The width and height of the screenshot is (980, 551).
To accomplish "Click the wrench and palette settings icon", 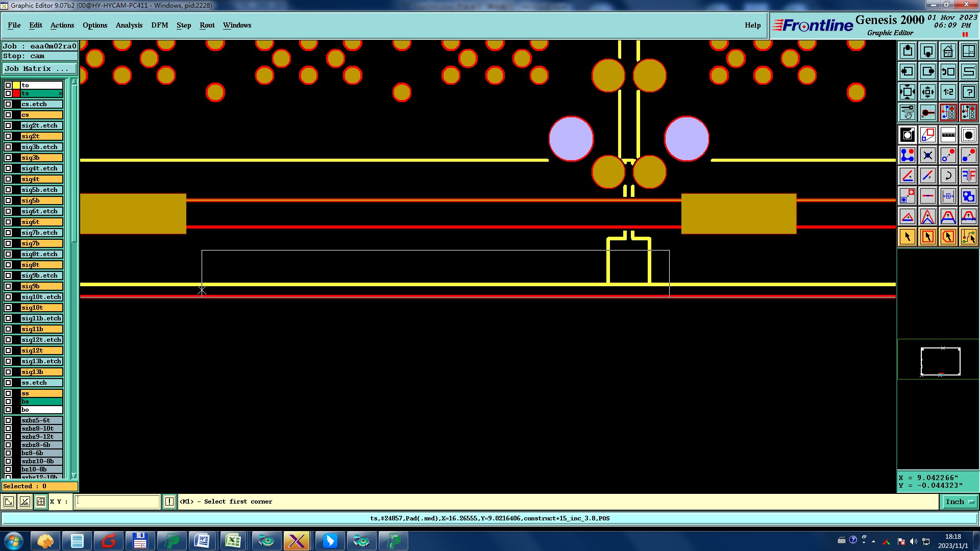I will (x=908, y=112).
